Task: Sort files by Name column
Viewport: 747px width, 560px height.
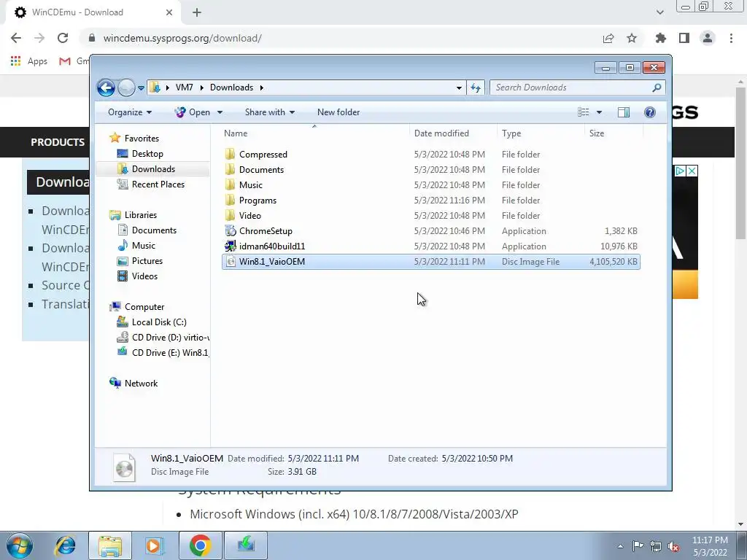Action: click(x=314, y=133)
